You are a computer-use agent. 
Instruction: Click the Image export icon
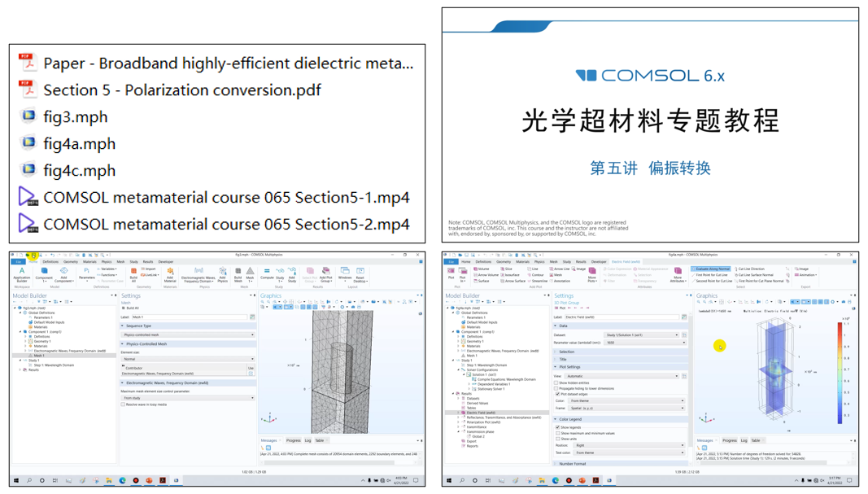[x=802, y=268]
